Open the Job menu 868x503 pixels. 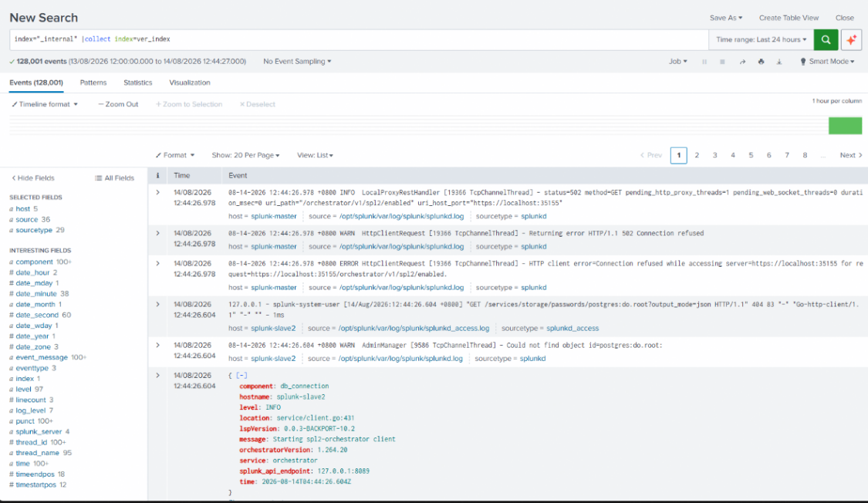coord(678,62)
